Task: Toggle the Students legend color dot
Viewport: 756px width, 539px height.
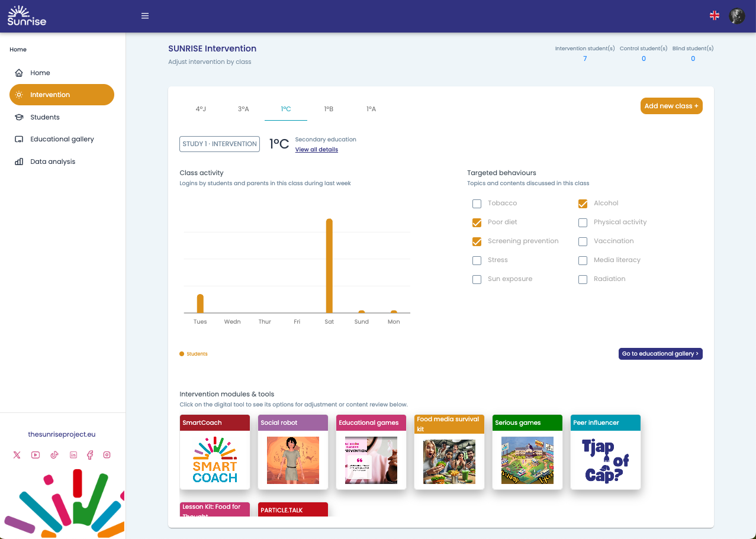Action: tap(182, 354)
